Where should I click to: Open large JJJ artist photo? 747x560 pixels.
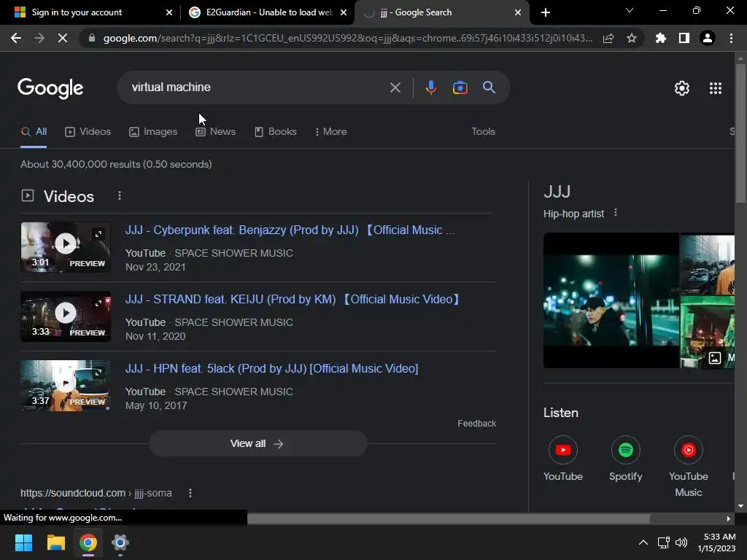pyautogui.click(x=611, y=300)
